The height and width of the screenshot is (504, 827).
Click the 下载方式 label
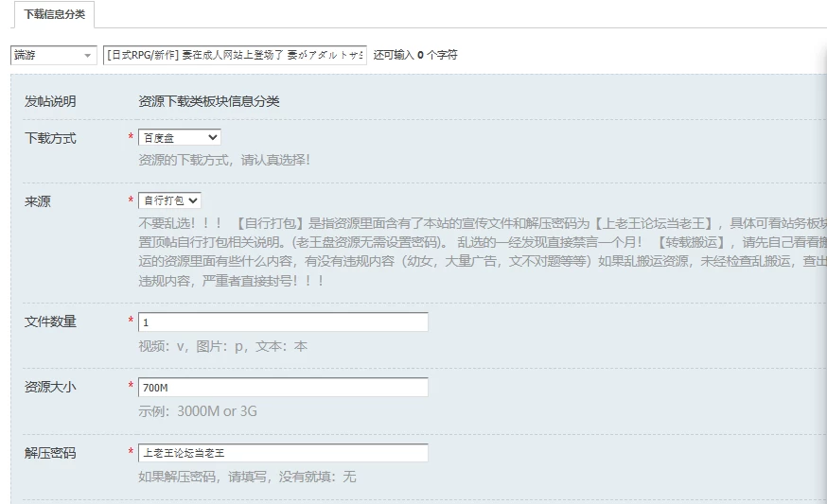[x=50, y=138]
